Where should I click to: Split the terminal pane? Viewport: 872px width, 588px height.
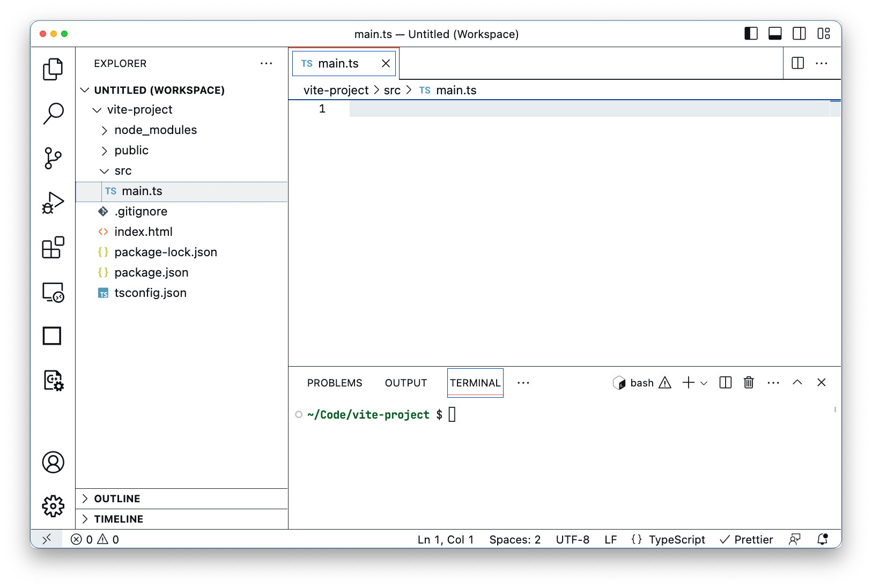[x=725, y=383]
